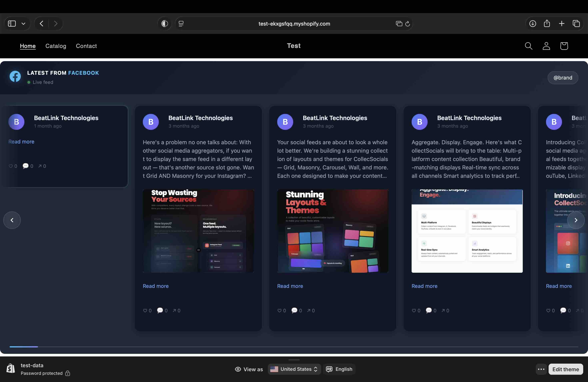Click the preview bar drag handle
Screen dimensions: 588x382
(294, 360)
